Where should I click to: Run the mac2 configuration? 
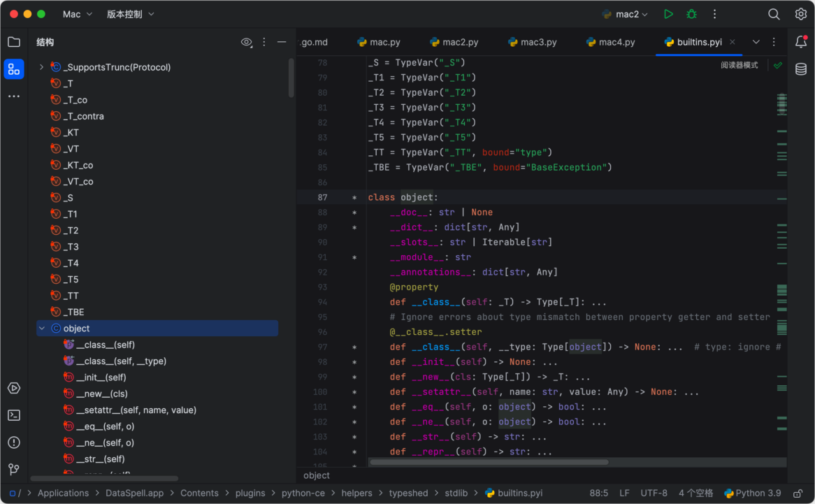668,14
